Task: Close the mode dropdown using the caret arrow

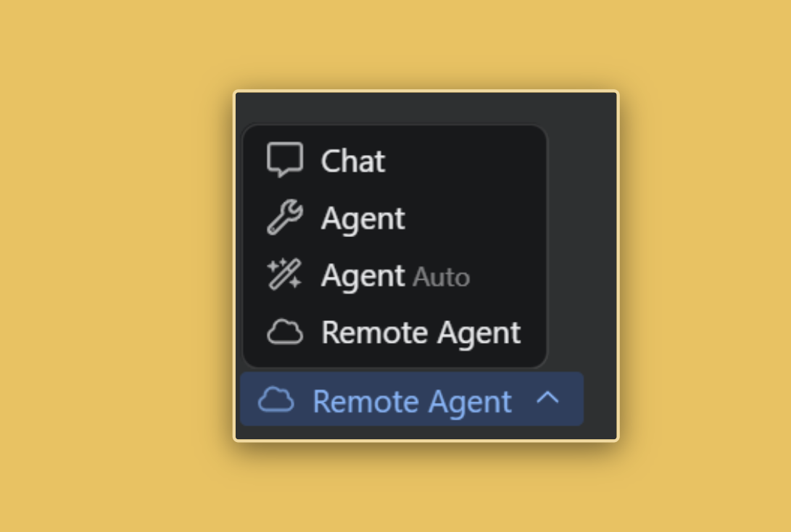Action: [x=548, y=399]
